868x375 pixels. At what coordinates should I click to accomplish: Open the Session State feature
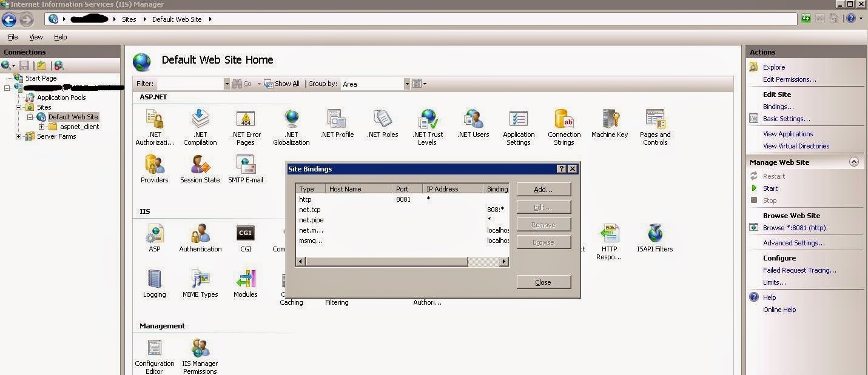pyautogui.click(x=200, y=169)
